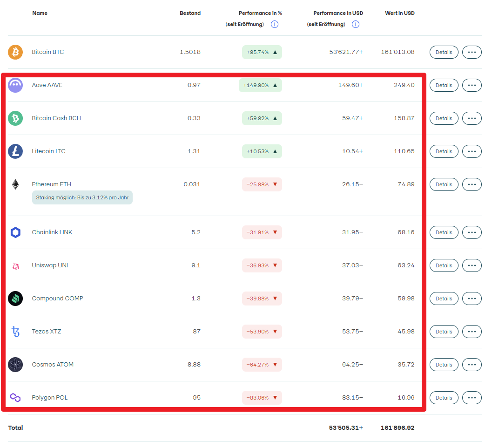Open Details for Compound COMP

pos(444,299)
